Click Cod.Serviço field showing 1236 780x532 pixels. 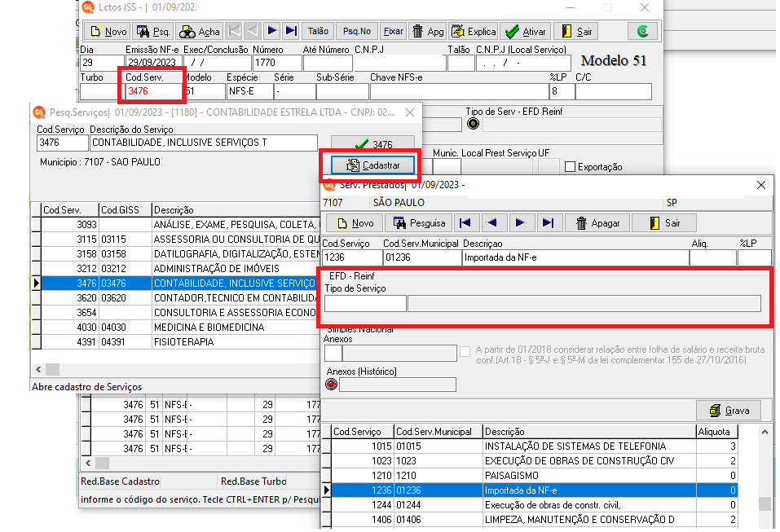click(352, 257)
